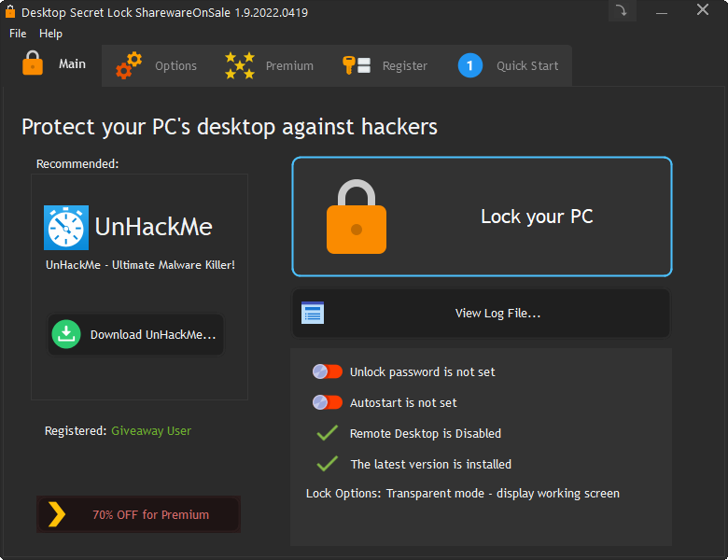Click 'Protect your PC's desktop against hackers' heading
Viewport: 728px width, 560px height.
click(x=230, y=127)
